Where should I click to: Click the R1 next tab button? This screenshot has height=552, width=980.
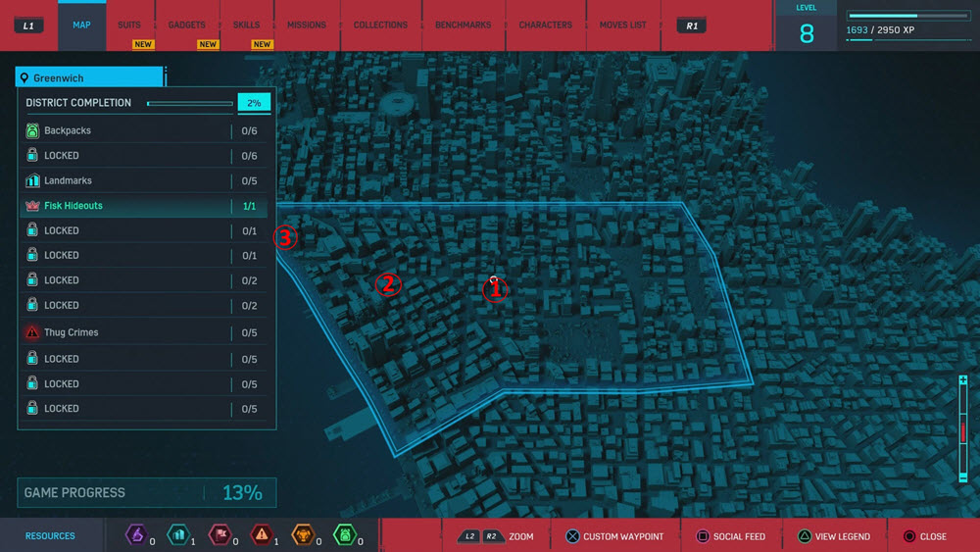coord(691,25)
